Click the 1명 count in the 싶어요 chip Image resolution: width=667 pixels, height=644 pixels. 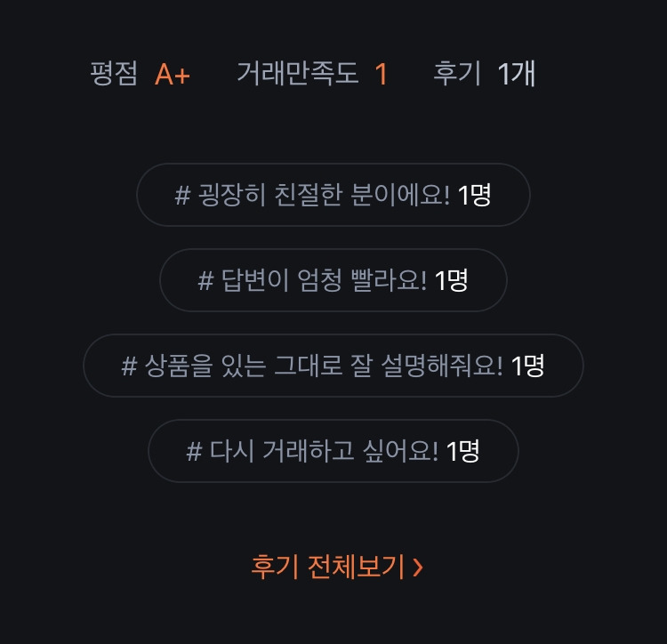click(462, 452)
